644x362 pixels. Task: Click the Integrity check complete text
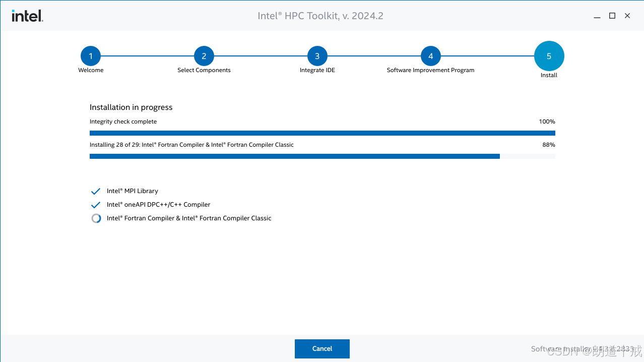tap(123, 122)
